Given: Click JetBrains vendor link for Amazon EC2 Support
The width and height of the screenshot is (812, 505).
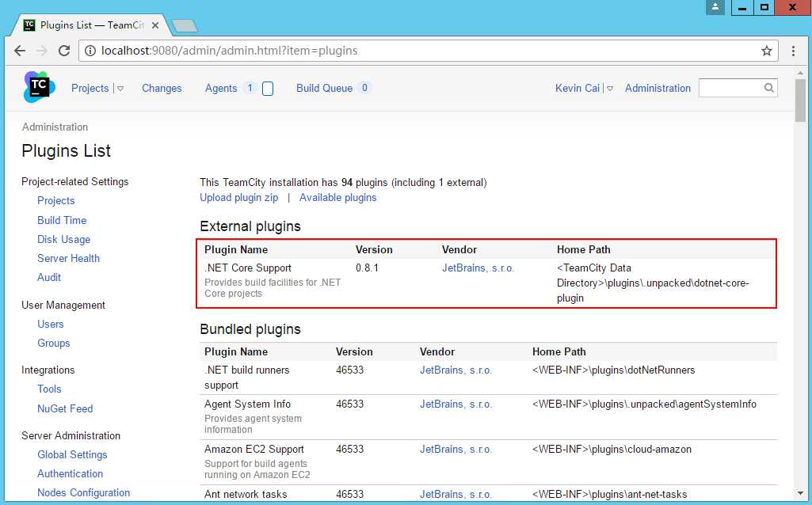Looking at the screenshot, I should [456, 450].
